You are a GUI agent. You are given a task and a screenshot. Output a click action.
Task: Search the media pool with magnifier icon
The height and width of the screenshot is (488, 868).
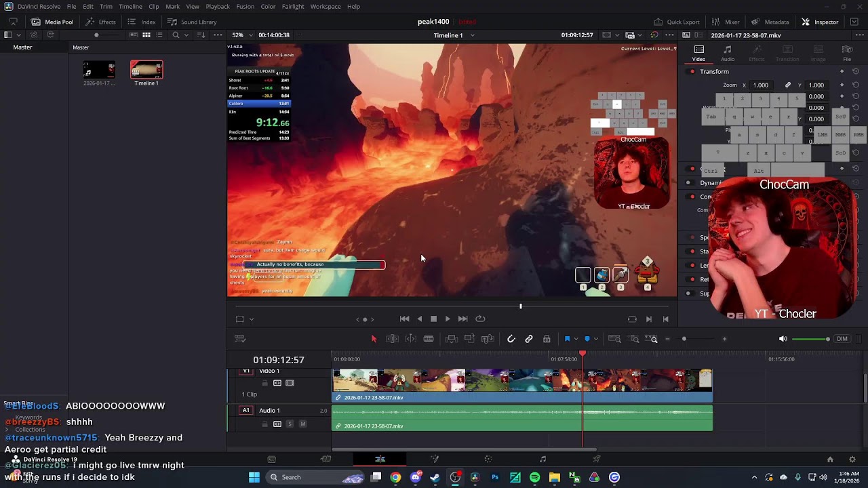coord(176,35)
